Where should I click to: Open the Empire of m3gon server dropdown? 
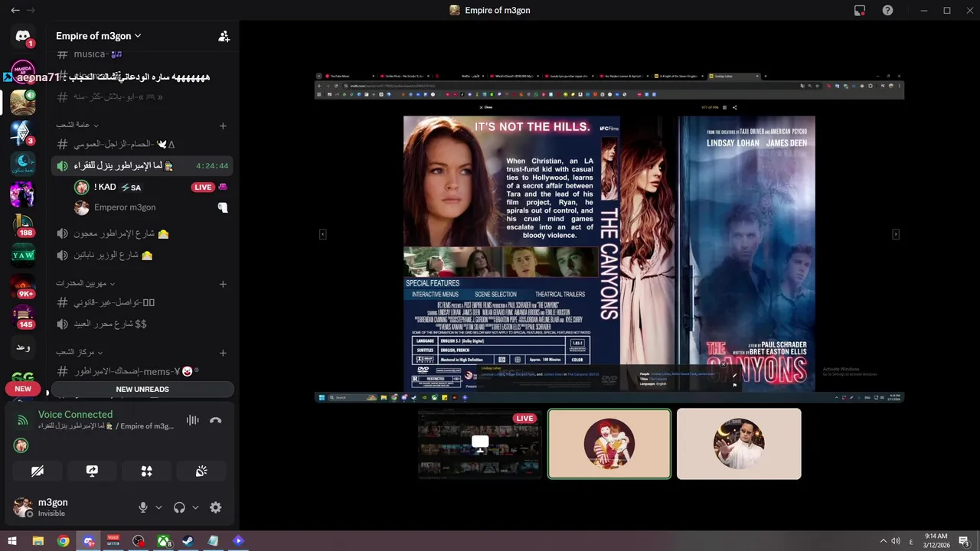click(x=99, y=36)
